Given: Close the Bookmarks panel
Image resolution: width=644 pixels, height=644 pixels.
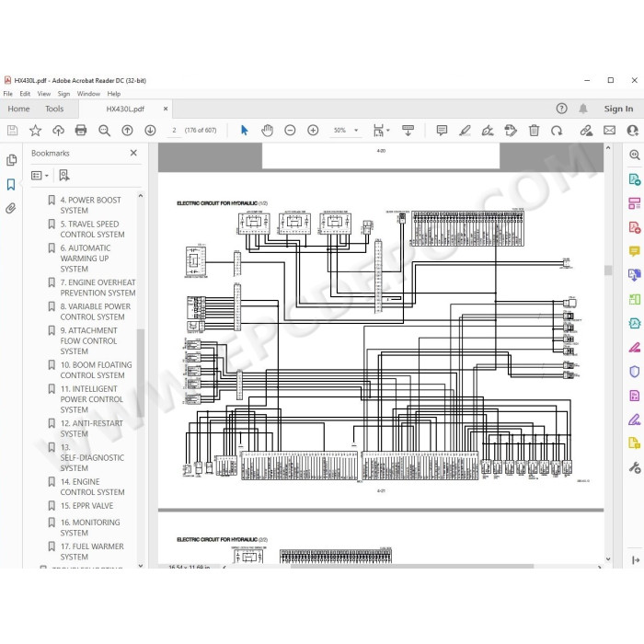Looking at the screenshot, I should coord(133,153).
